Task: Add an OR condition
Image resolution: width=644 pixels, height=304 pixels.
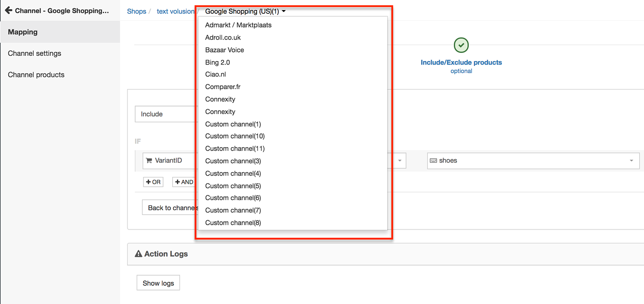Action: click(154, 182)
